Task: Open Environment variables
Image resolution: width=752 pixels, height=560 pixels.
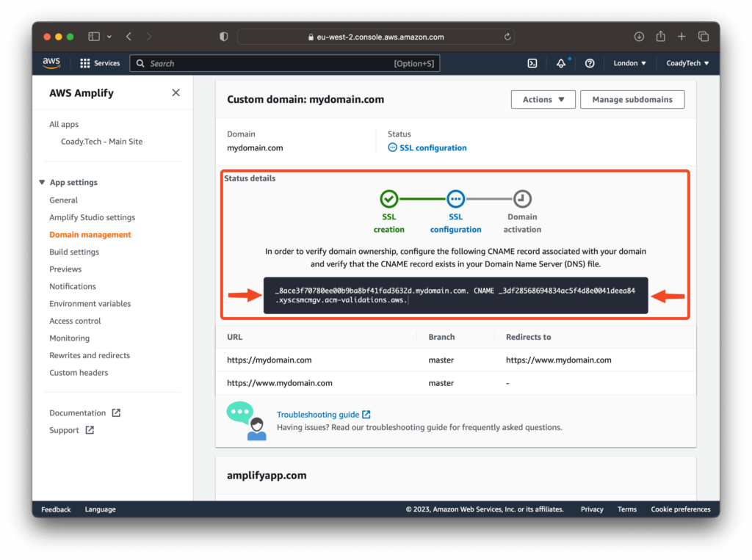Action: tap(90, 304)
